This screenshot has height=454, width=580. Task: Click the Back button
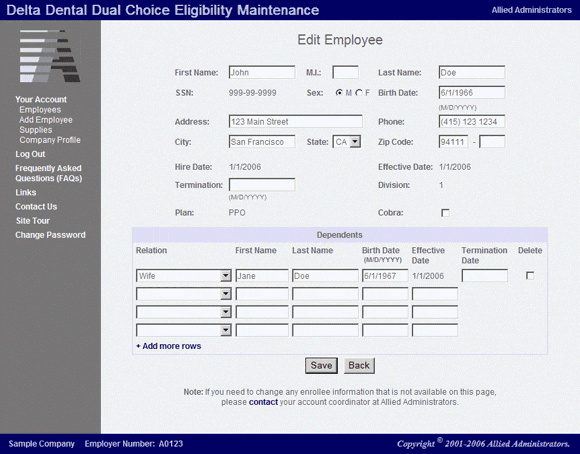[359, 366]
